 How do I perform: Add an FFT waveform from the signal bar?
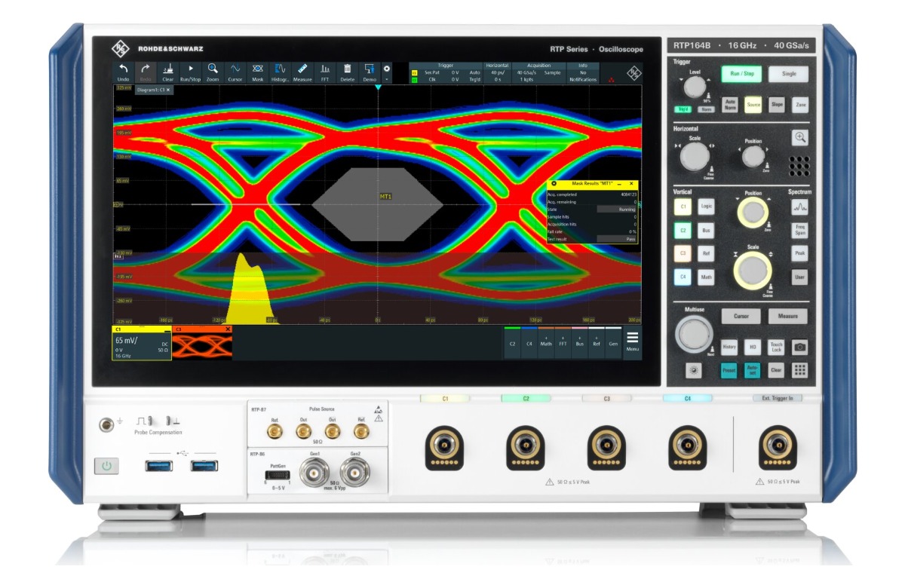click(x=563, y=341)
